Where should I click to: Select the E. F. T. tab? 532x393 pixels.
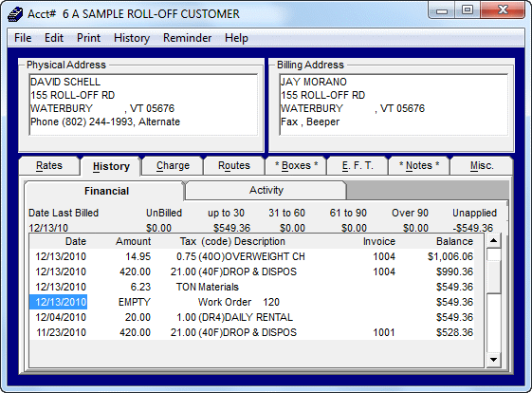(358, 166)
